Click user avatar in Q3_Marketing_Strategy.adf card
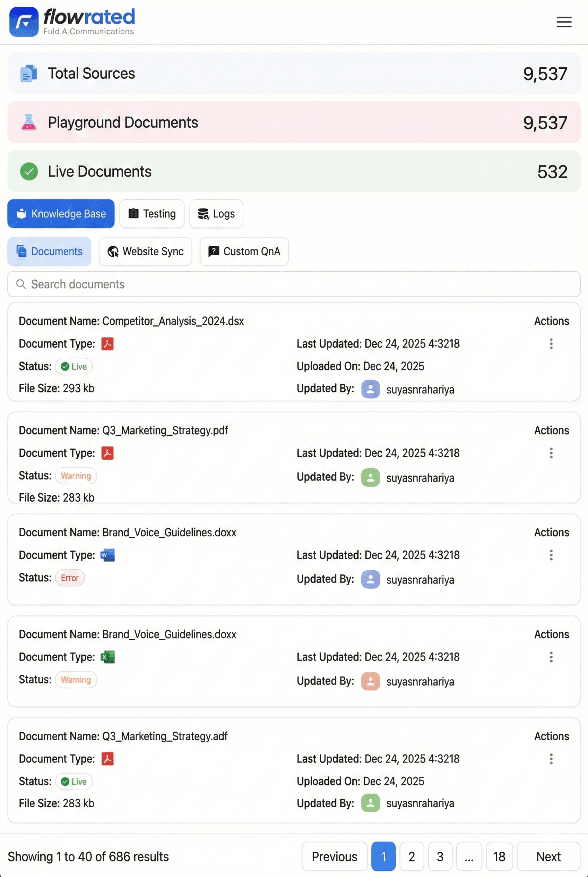This screenshot has height=877, width=588. coord(371,803)
